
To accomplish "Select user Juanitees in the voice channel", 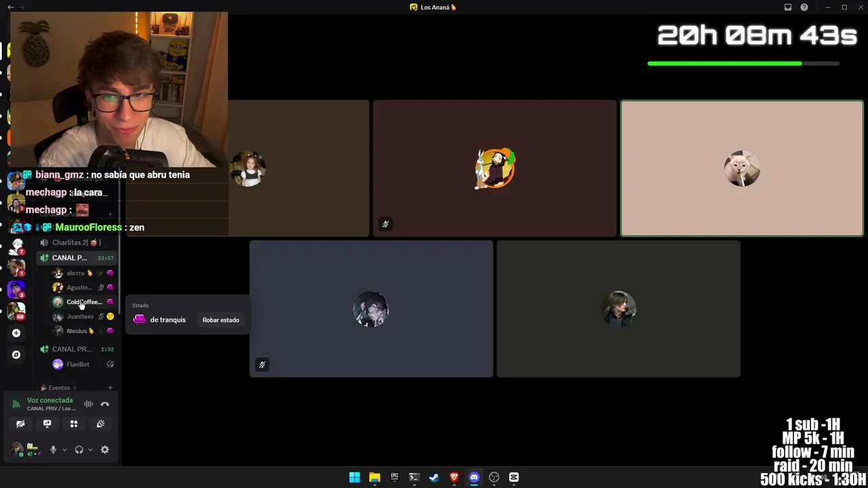I will point(83,317).
